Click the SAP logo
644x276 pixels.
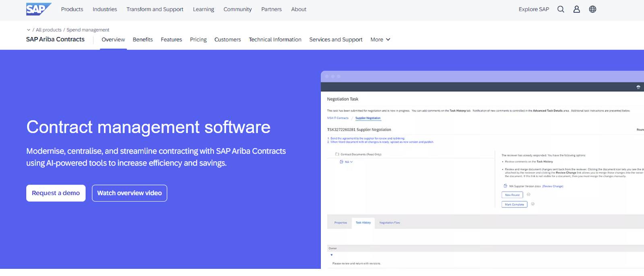[39, 9]
